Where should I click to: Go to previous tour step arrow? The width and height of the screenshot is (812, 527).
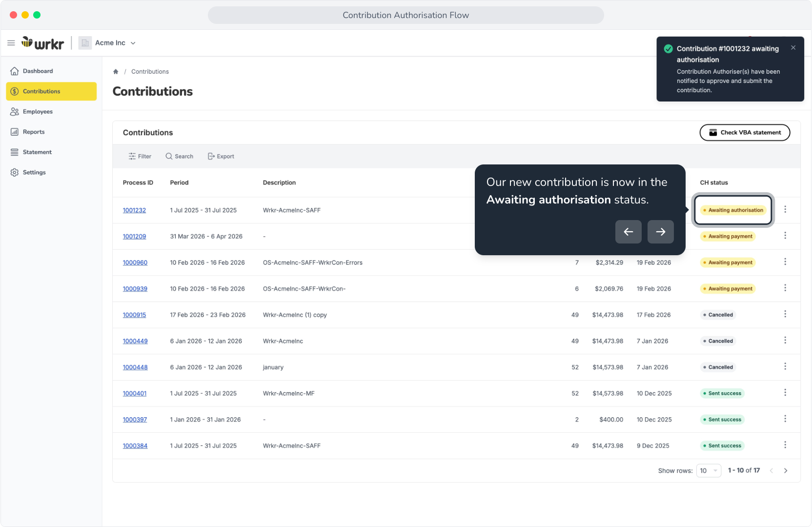[x=629, y=232]
